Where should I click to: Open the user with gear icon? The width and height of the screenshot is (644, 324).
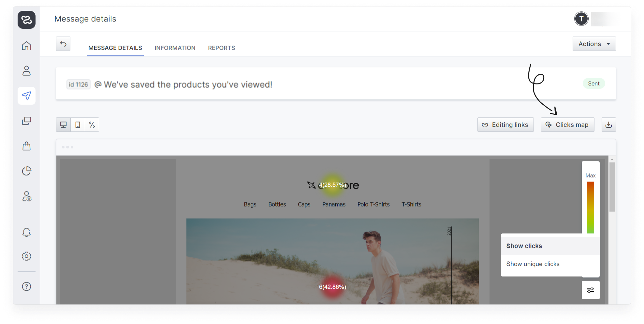(26, 196)
